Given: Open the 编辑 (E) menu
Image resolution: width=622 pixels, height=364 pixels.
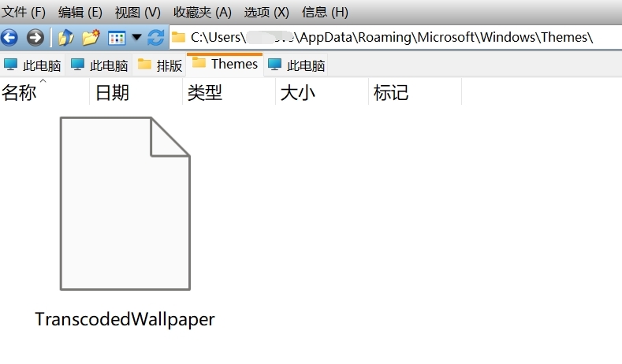Looking at the screenshot, I should [80, 13].
